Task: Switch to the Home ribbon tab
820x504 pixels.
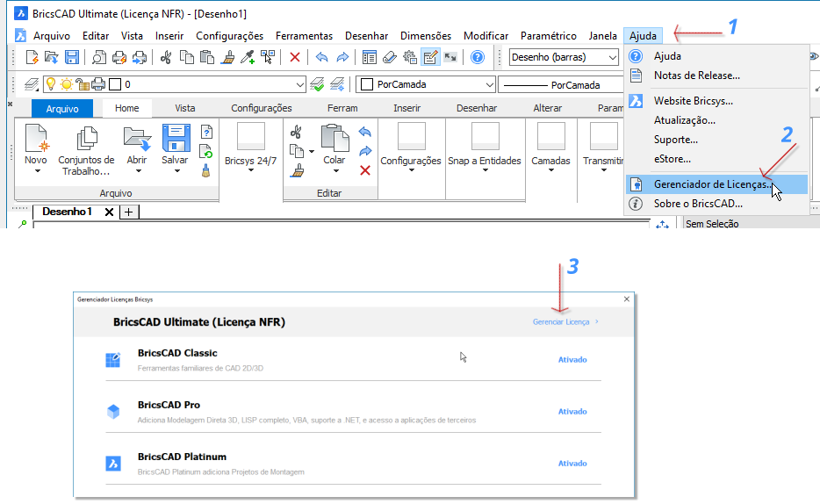Action: [x=127, y=108]
